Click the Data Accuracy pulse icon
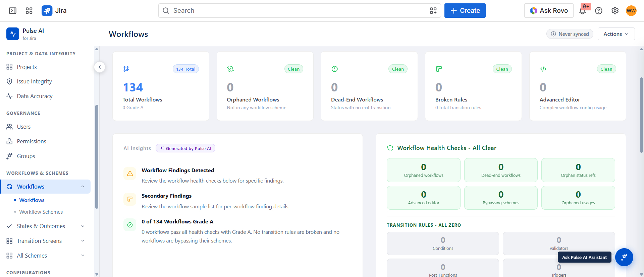The image size is (644, 277). point(9,96)
